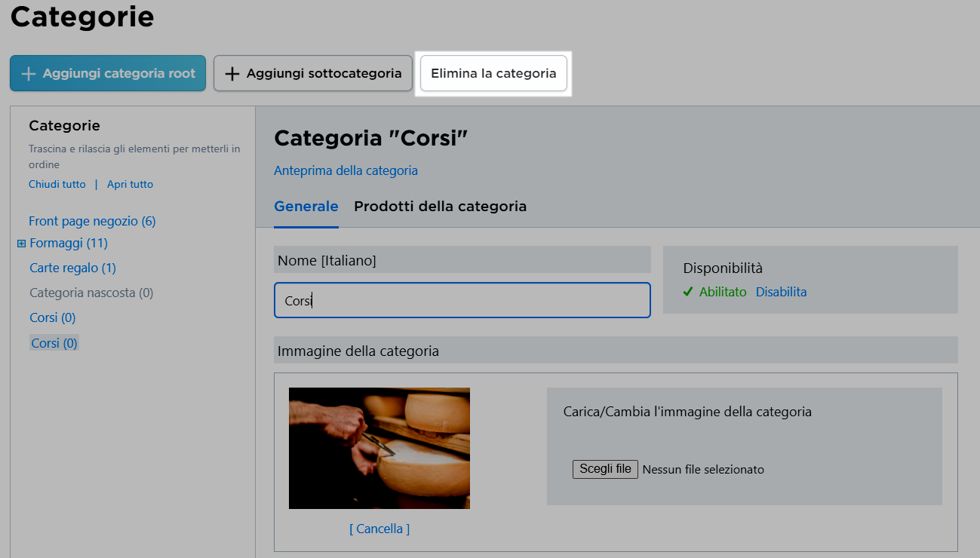Screen dimensions: 980x558
Task: Select Front page negozio (6) category
Action: 92,221
